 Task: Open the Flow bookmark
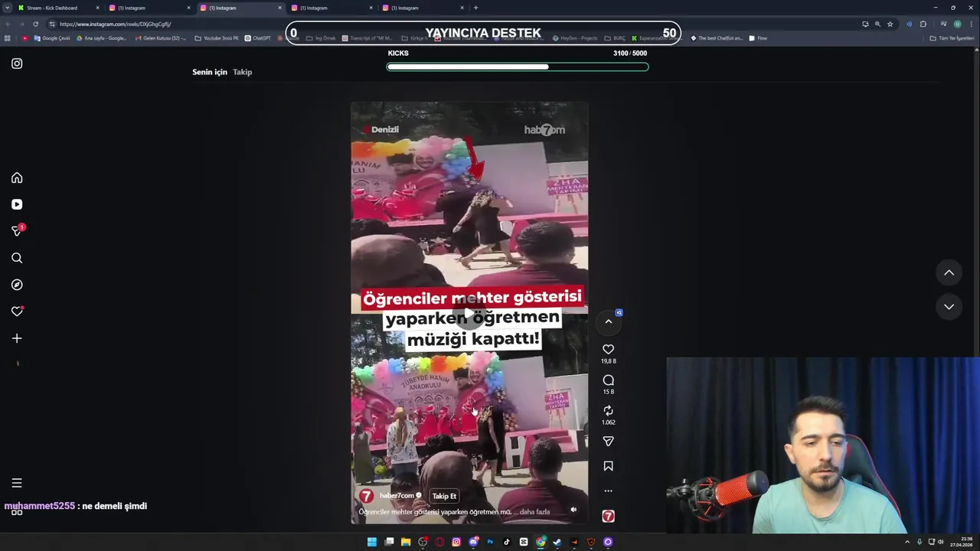(758, 38)
